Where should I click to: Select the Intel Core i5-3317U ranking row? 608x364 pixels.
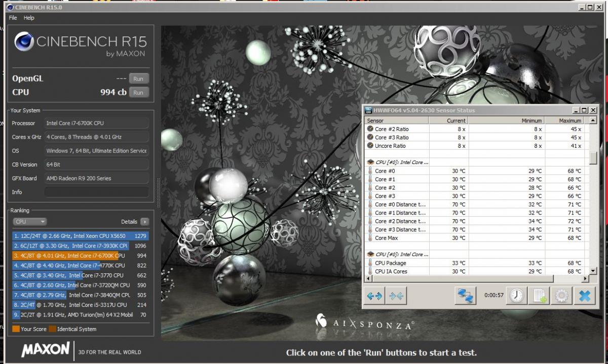[81, 305]
